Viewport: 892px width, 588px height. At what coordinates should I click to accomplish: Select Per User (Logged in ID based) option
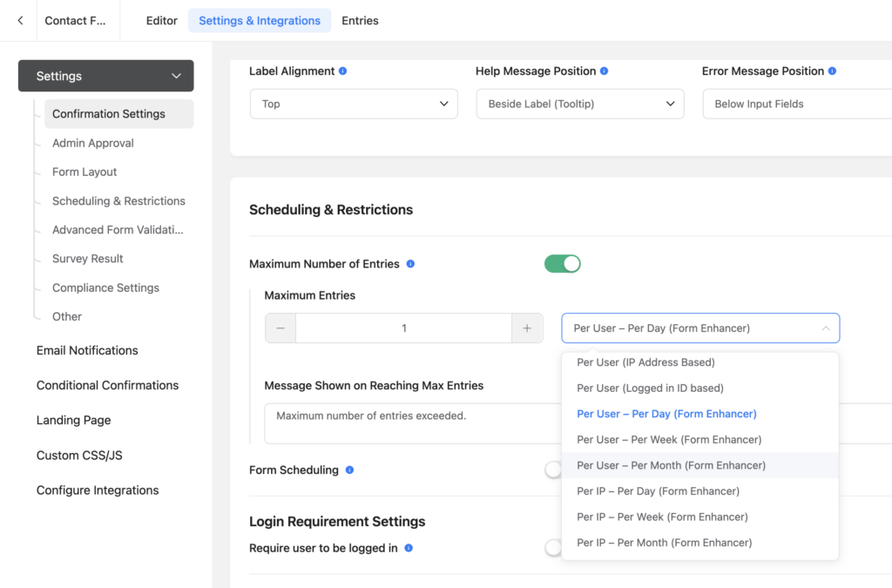699,389
